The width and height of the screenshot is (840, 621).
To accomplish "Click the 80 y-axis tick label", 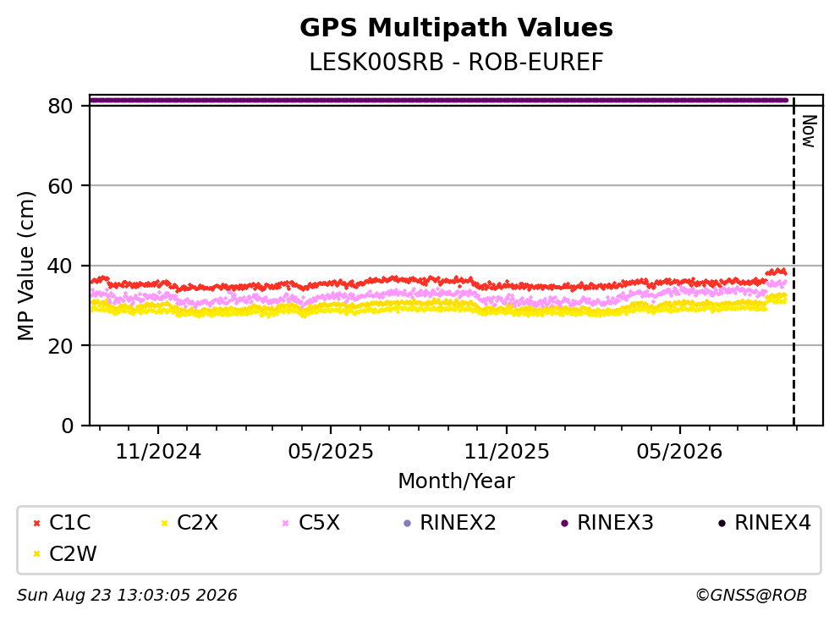I will point(60,106).
